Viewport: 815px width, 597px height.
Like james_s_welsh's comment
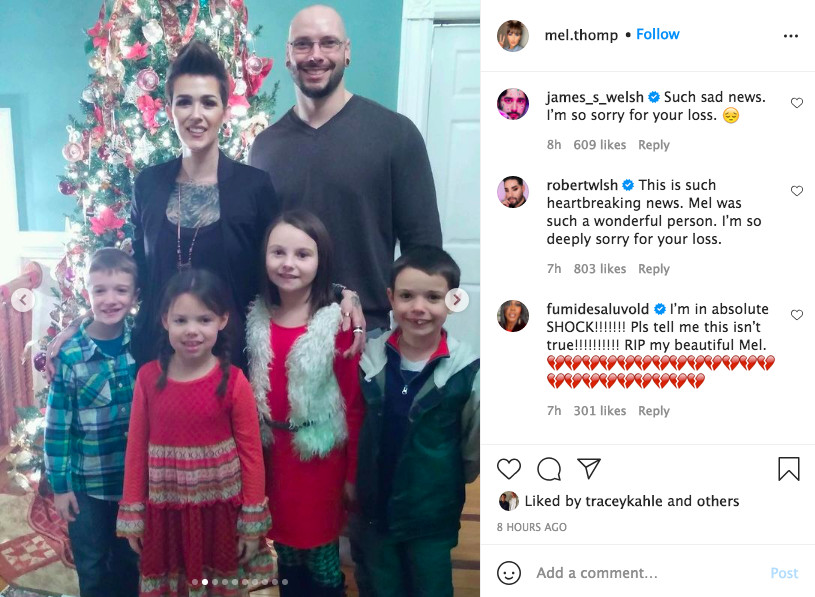797,103
